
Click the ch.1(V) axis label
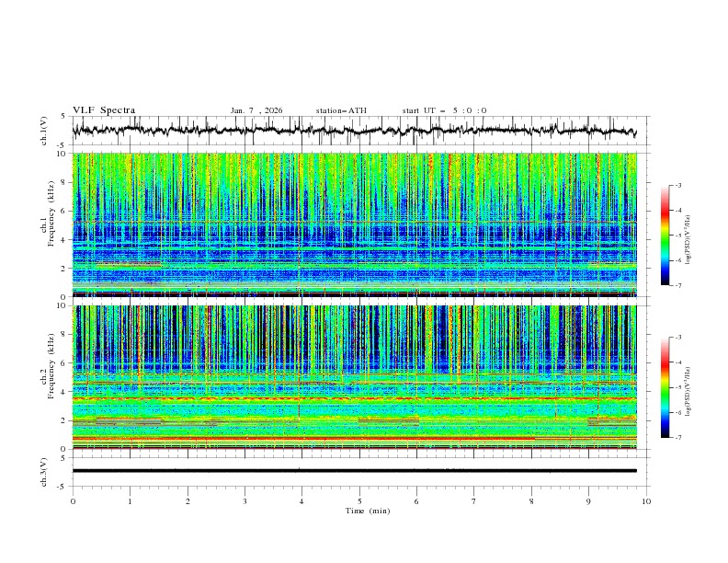[45, 131]
